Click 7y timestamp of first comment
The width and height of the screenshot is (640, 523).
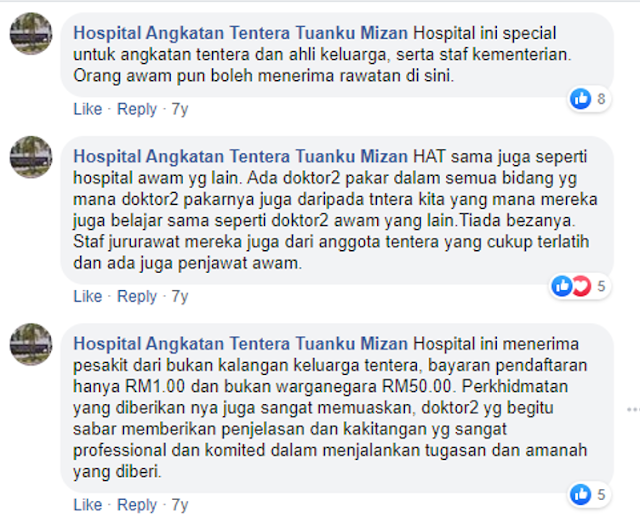(x=180, y=109)
